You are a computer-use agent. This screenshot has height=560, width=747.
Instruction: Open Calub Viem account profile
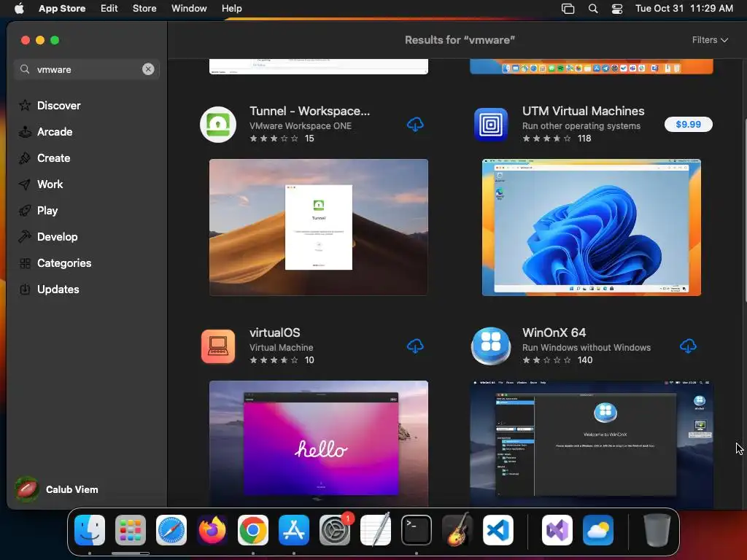coord(57,489)
